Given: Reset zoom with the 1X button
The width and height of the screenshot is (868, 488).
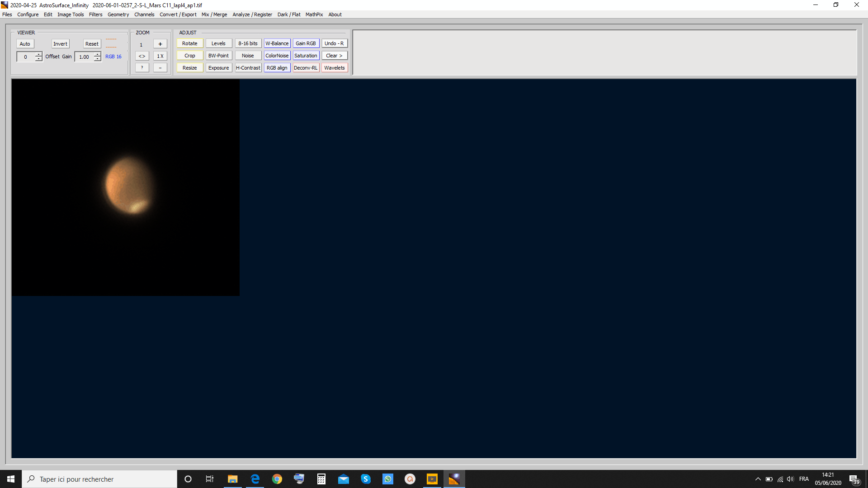Looking at the screenshot, I should click(160, 56).
